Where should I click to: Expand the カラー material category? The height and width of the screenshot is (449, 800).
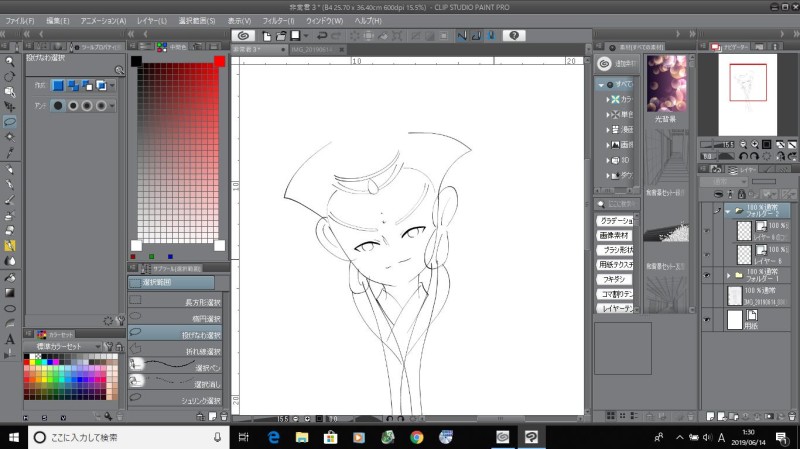608,99
